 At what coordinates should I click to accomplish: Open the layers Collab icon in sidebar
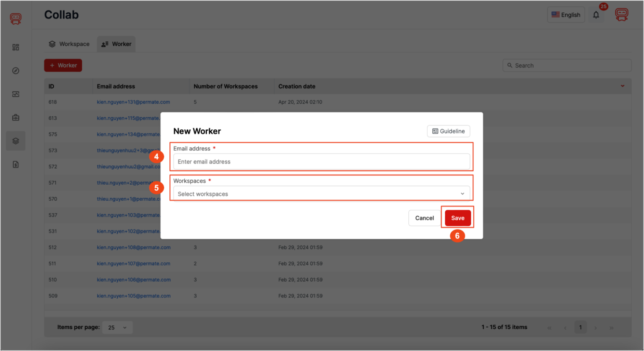(16, 141)
